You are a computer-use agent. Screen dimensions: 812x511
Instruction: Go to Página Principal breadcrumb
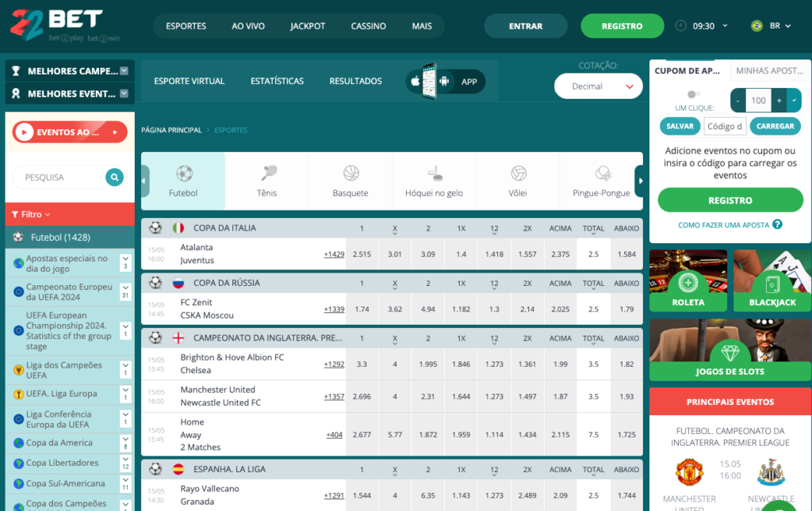171,131
